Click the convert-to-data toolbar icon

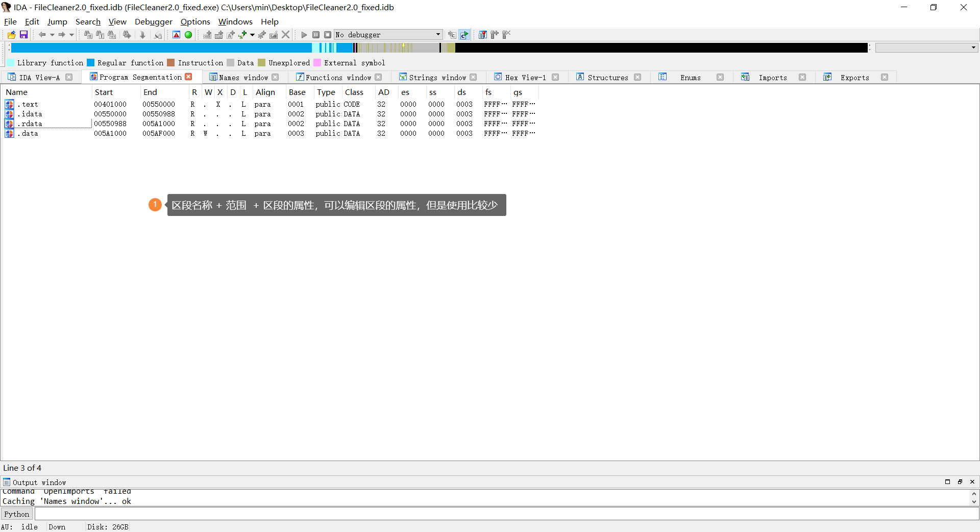click(219, 35)
